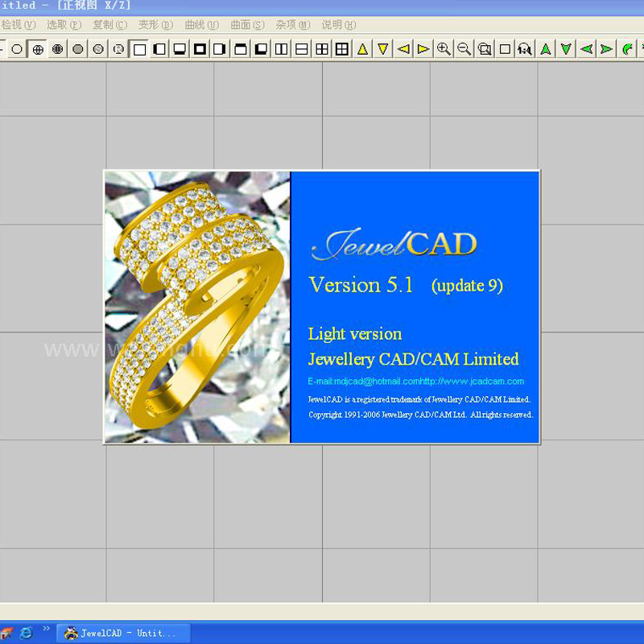Rotate view right with green right arrow
Image resolution: width=644 pixels, height=644 pixels.
coord(606,49)
